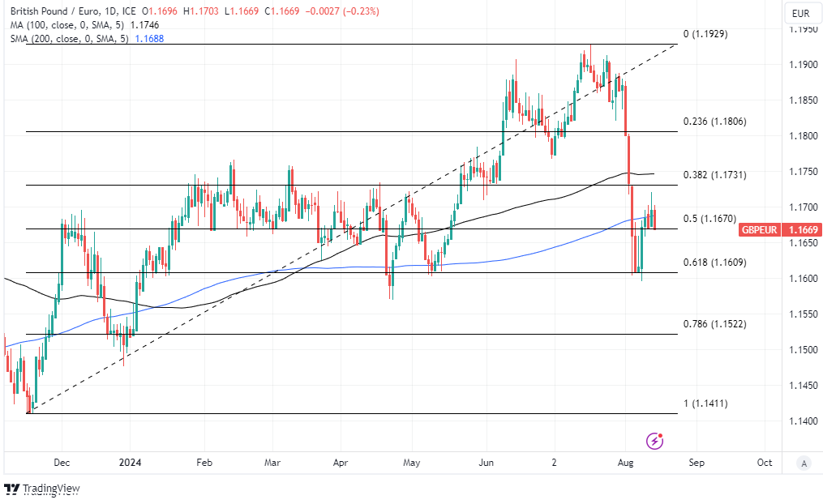Click the 0 (1.1929) Fibonacci top label
This screenshot has height=504, width=823.
705,34
